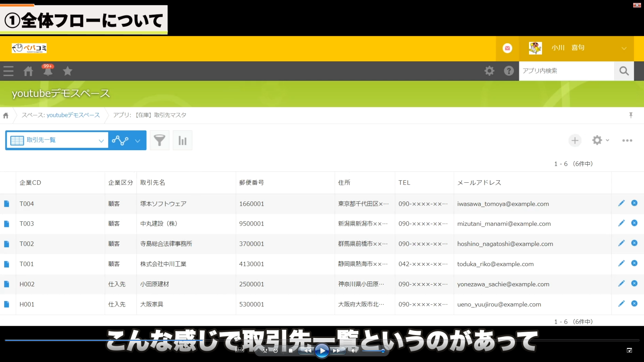Open the record detail icon for T002
The image size is (644, 362).
(6, 244)
